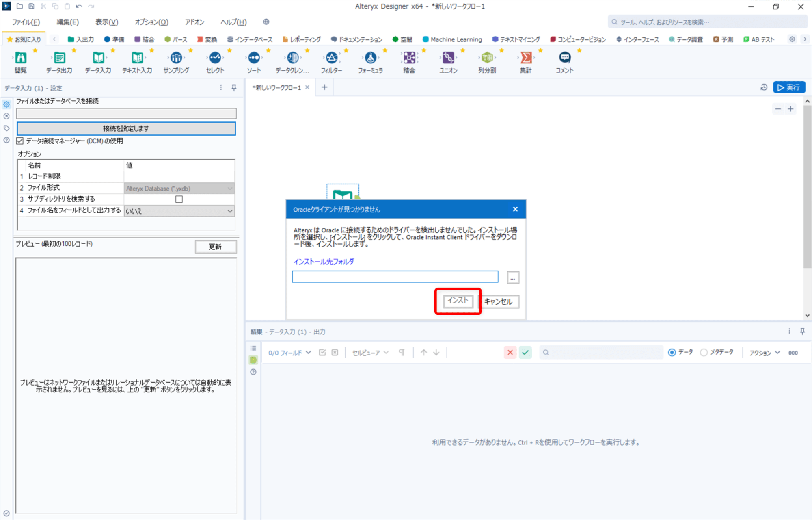Select the データ入力 tool icon

pos(98,58)
